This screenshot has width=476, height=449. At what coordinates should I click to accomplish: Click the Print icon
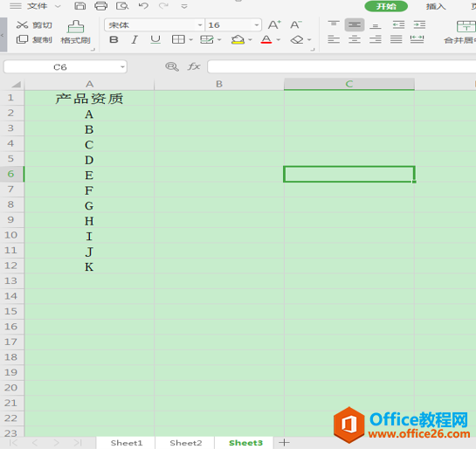tap(100, 6)
